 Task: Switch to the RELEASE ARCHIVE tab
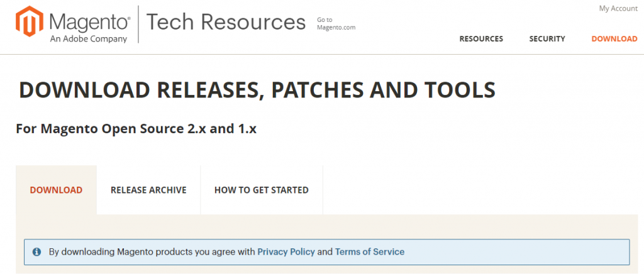(x=148, y=190)
